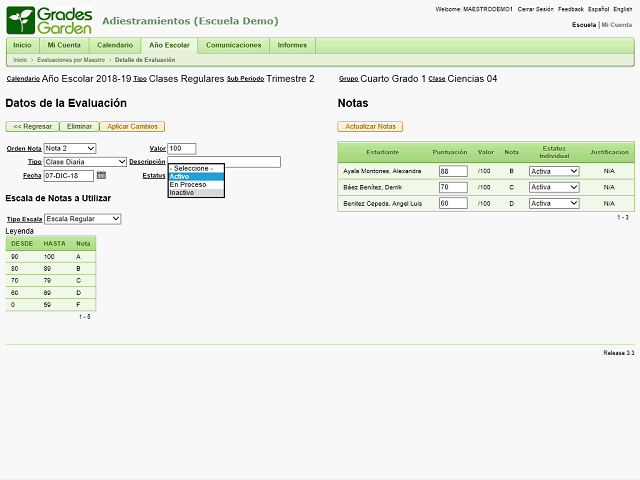Click Evaluaciones por Maestro breadcrumb
640x480 pixels.
(x=71, y=60)
